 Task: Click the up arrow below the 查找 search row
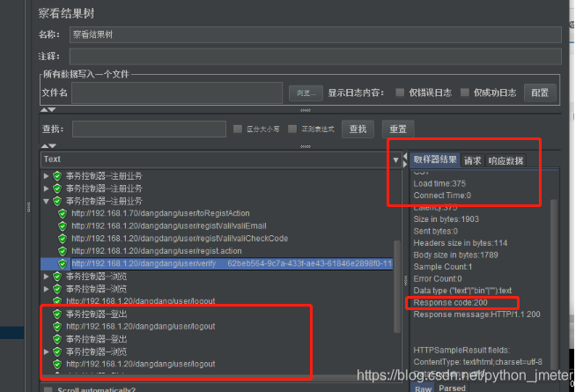click(44, 146)
